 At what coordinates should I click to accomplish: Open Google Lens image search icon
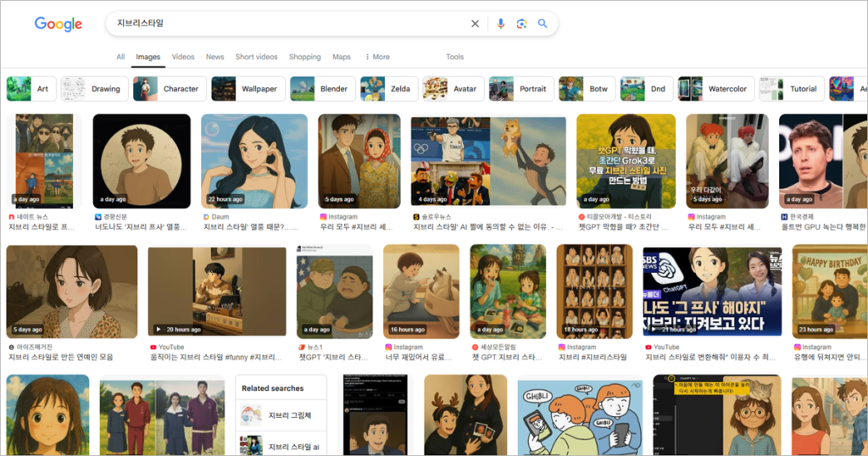point(521,24)
